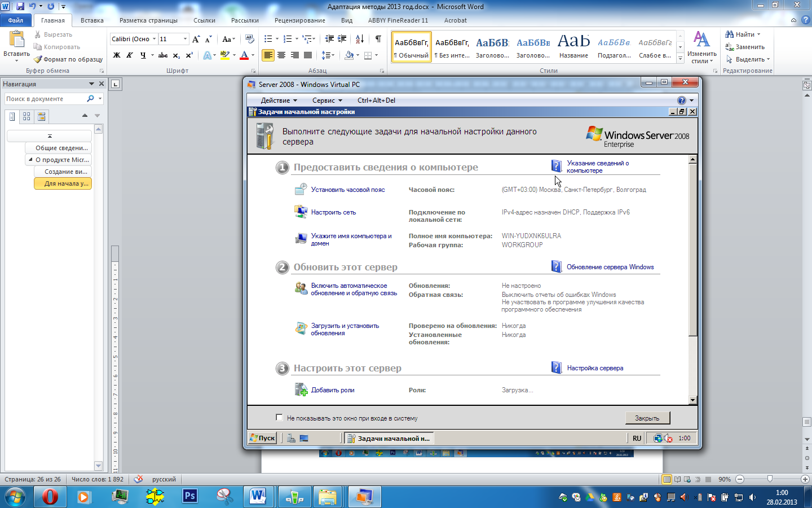Select 'Общие сведени...' heading in navigation
Viewport: 812px width, 508px height.
click(x=59, y=148)
